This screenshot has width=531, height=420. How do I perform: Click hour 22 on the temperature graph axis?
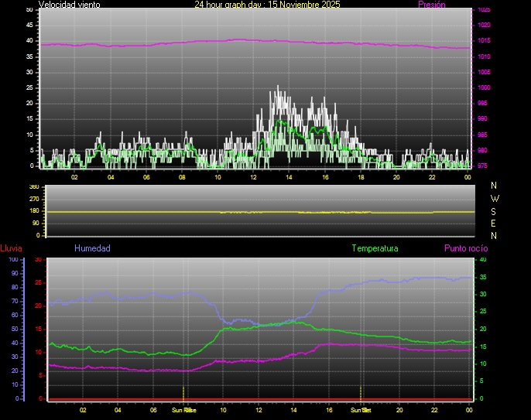[435, 409]
